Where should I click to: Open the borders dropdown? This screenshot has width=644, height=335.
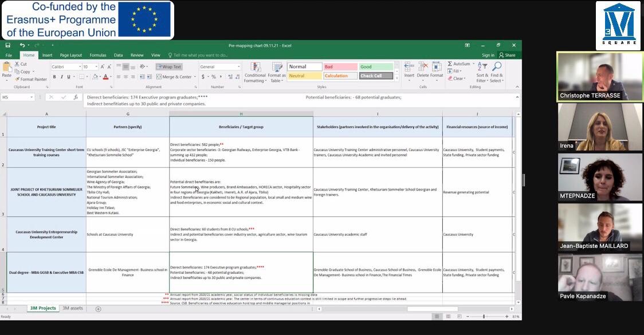(x=87, y=77)
